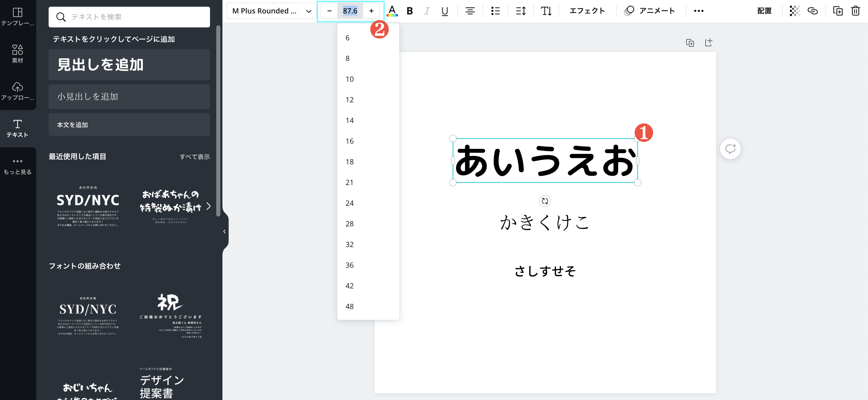
Task: Select font size 6
Action: (x=368, y=38)
